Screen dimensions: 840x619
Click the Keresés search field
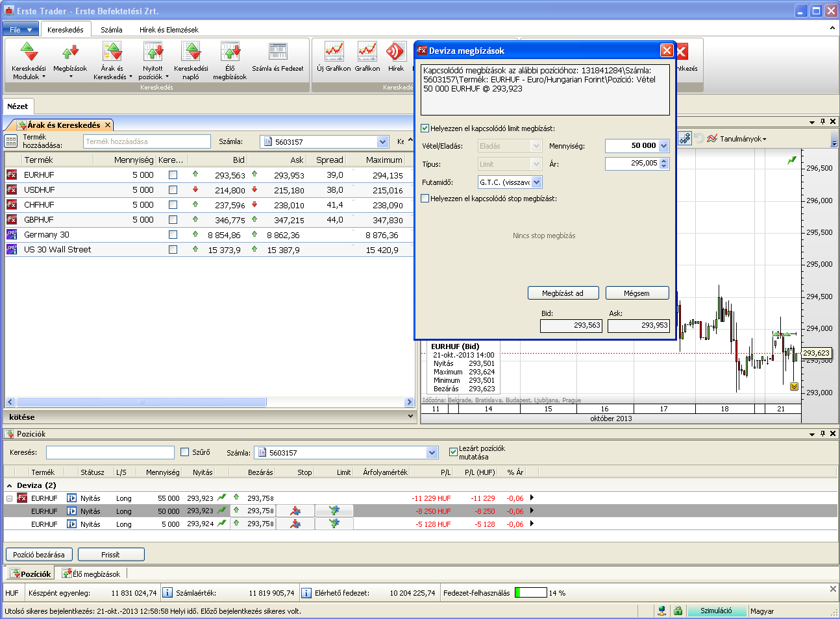pos(110,452)
